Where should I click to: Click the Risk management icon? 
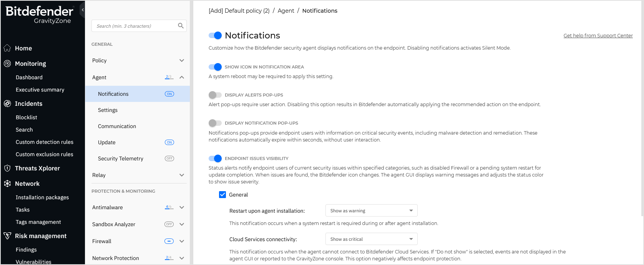pyautogui.click(x=7, y=236)
